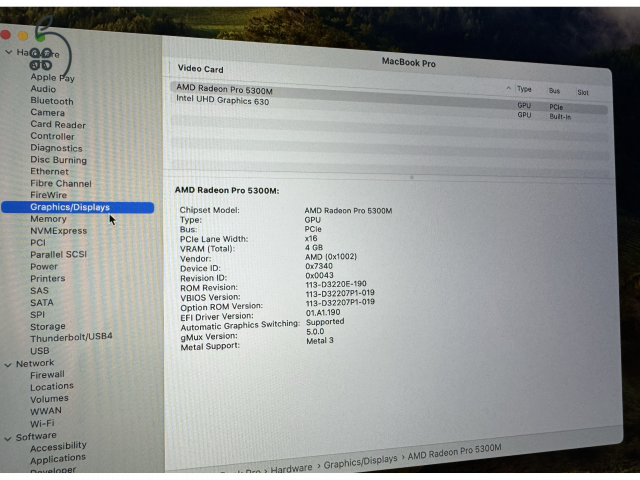Open Firewall under Network
The height and width of the screenshot is (480, 640).
47,375
